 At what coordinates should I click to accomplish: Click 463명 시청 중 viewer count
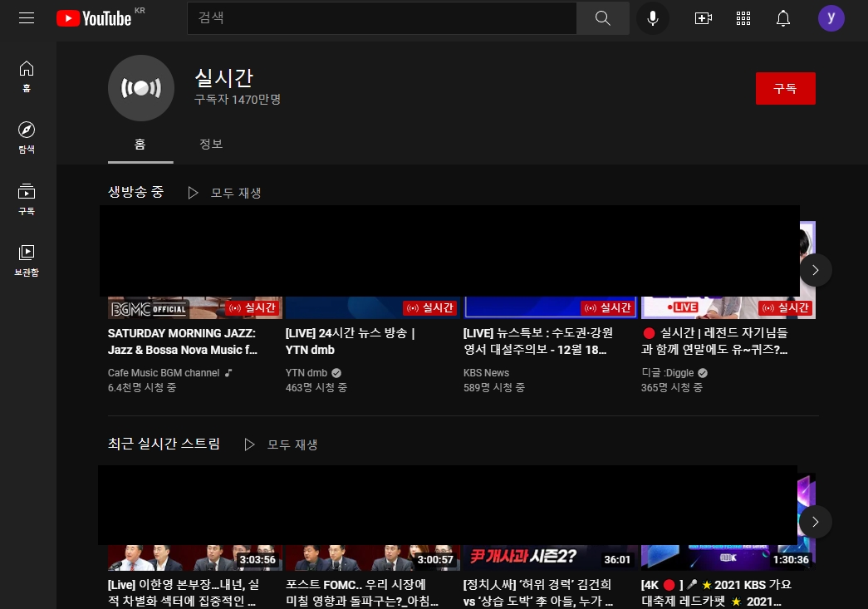coord(316,387)
